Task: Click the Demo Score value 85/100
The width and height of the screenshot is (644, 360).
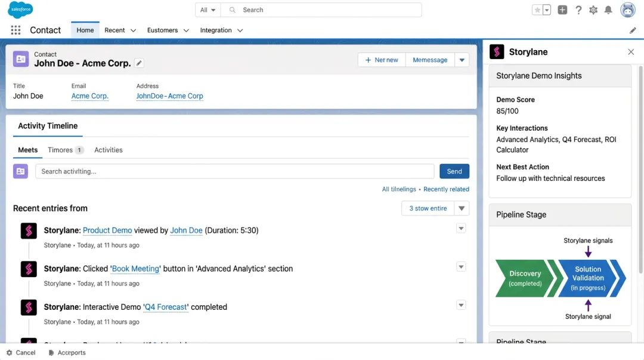Action: point(507,111)
